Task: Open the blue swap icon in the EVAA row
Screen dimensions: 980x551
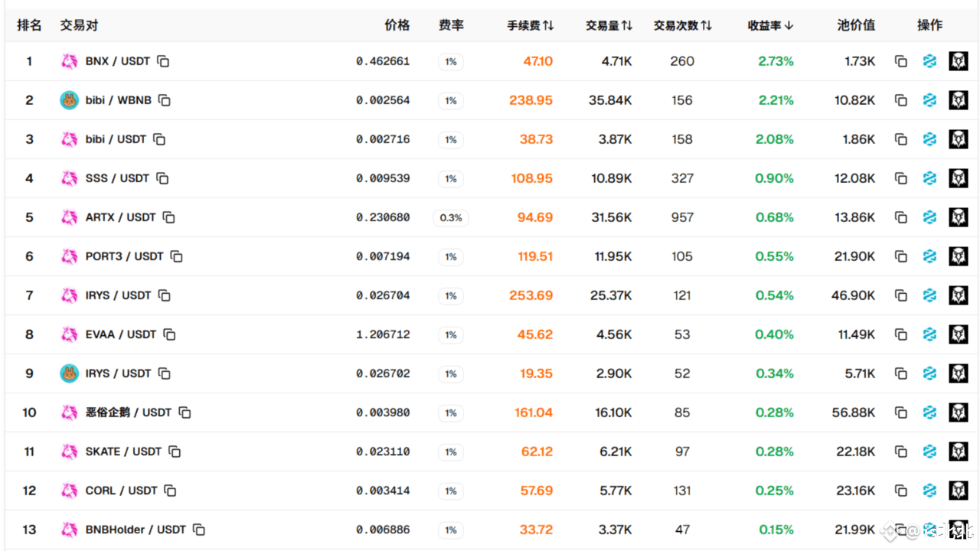Action: click(x=929, y=334)
